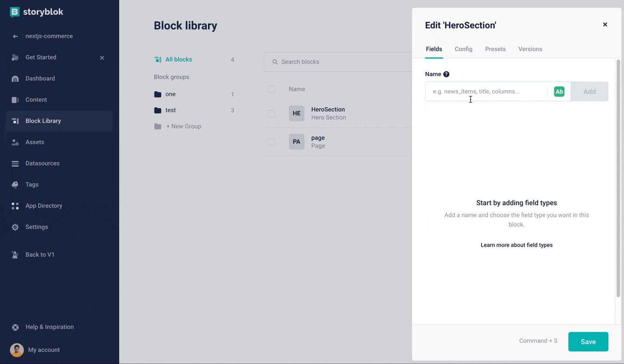Click the Settings gear icon
The height and width of the screenshot is (364, 624).
point(15,227)
